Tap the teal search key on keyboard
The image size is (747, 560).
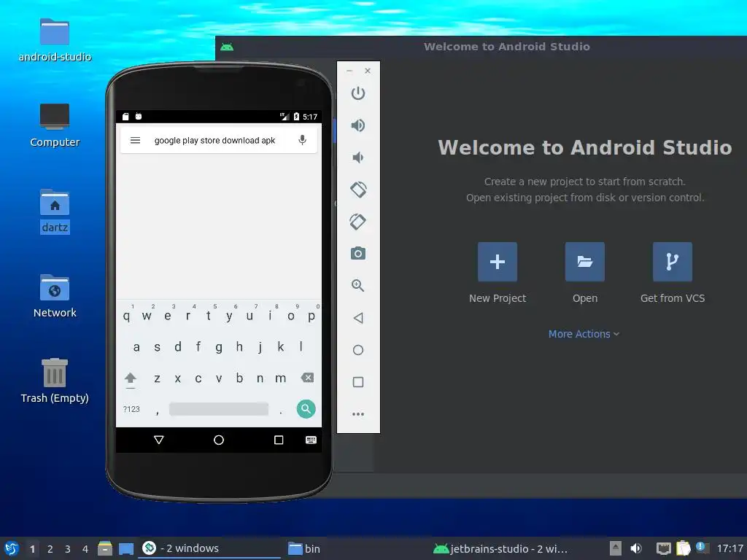tap(306, 408)
